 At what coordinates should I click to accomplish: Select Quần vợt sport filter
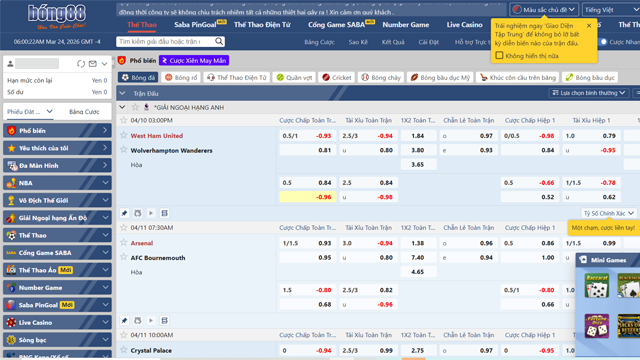coord(294,77)
